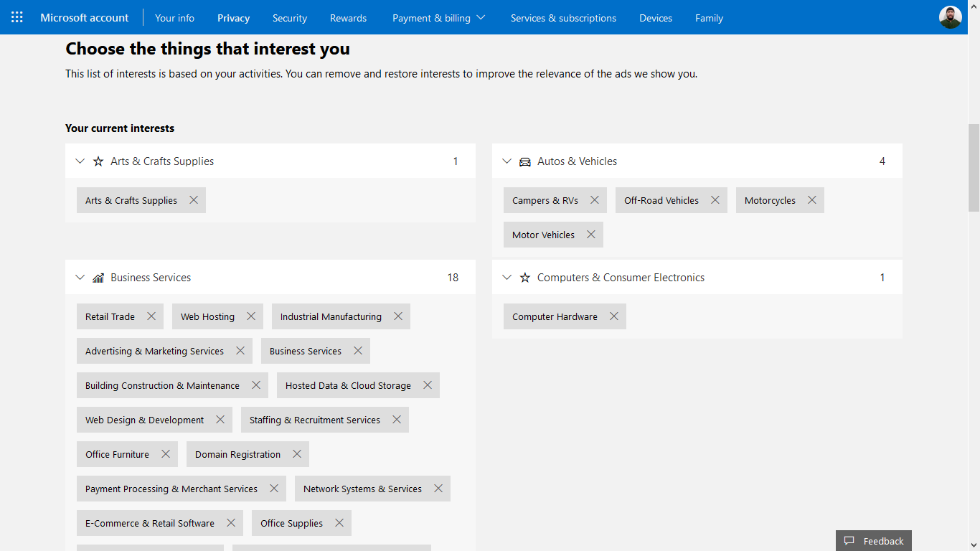This screenshot has height=551, width=980.
Task: Click the Business Services chart icon
Action: (x=98, y=278)
